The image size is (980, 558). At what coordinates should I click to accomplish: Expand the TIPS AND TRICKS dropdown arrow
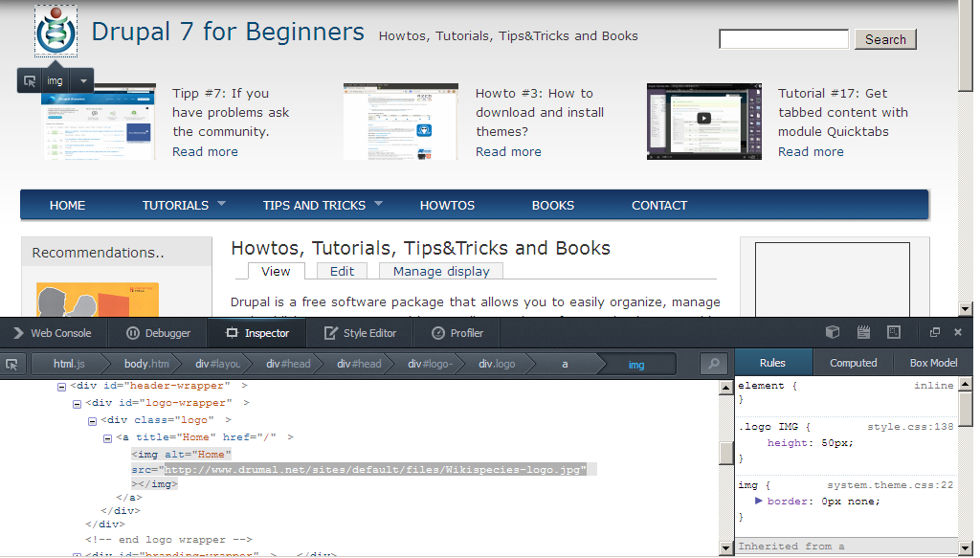(378, 204)
